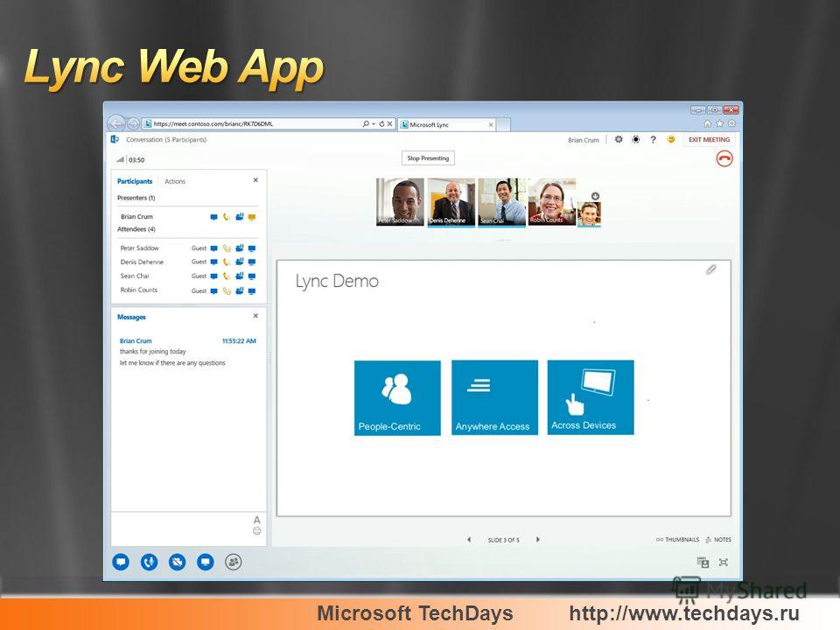Viewport: 840px width, 630px height.
Task: Open the participants button in bottom toolbar
Action: click(x=234, y=562)
